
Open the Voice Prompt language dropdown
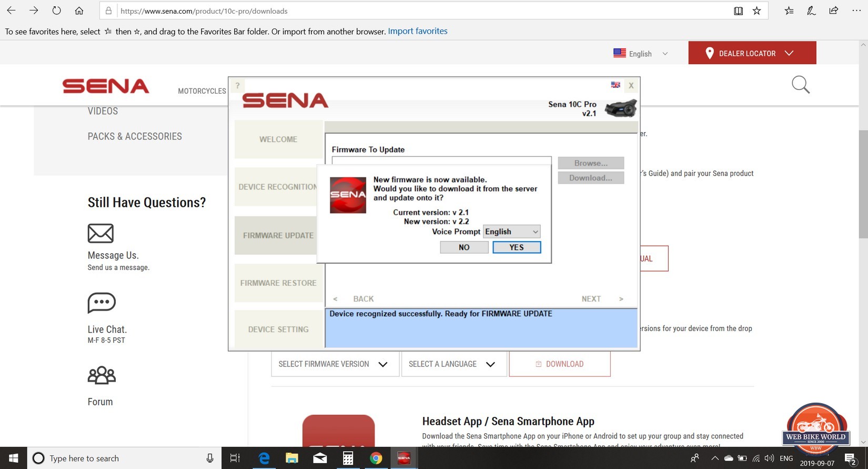[511, 232]
